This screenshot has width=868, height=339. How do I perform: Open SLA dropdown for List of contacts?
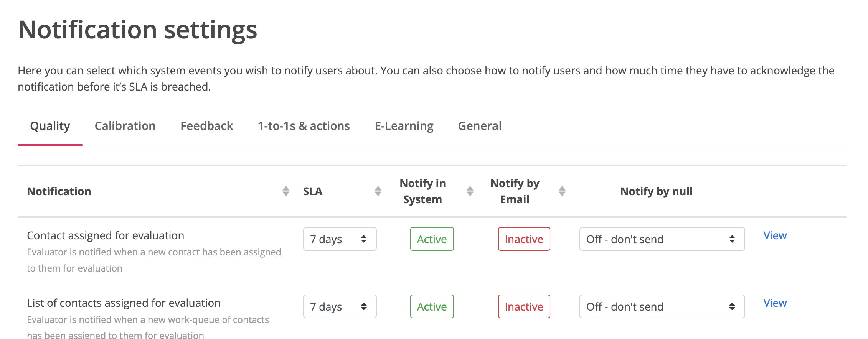click(340, 306)
